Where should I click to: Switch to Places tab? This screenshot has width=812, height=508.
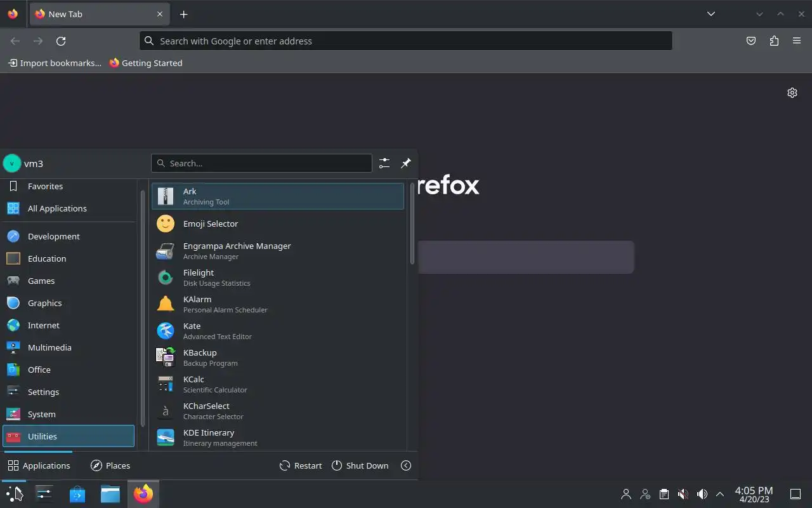coord(110,465)
